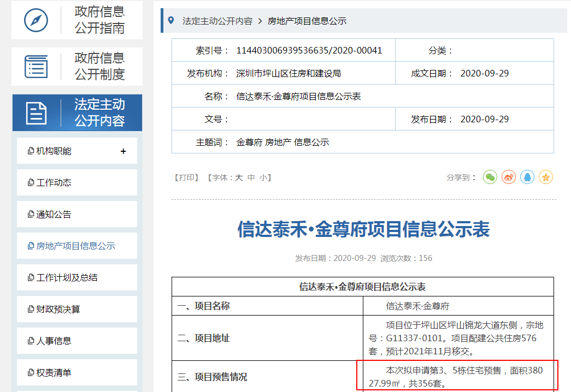The width and height of the screenshot is (571, 392).
Task: Click index number 114403006939536635/2020-00041
Action: [309, 50]
